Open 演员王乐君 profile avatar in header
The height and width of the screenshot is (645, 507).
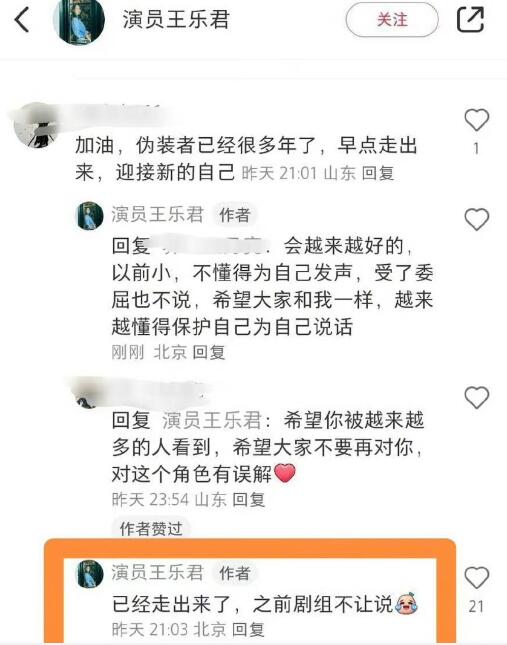click(x=79, y=21)
